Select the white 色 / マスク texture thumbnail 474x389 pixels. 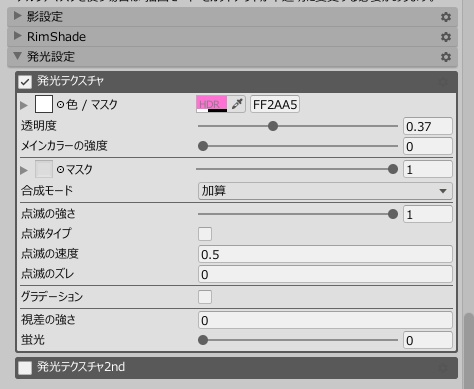coord(44,104)
